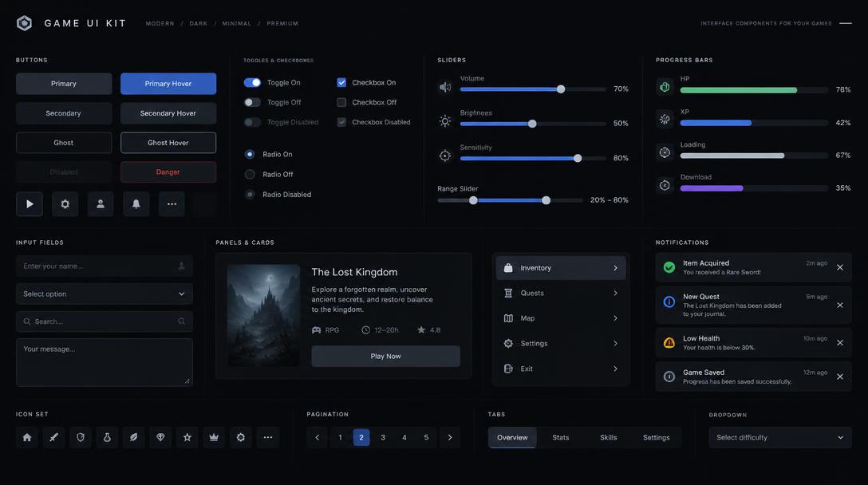
Task: Select the crown icon in Icon Set
Action: pyautogui.click(x=214, y=437)
